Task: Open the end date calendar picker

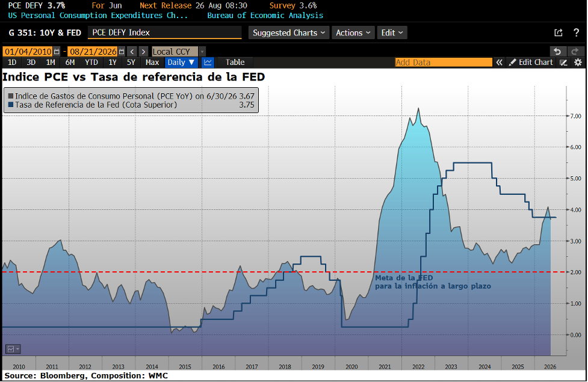Action: (x=122, y=51)
